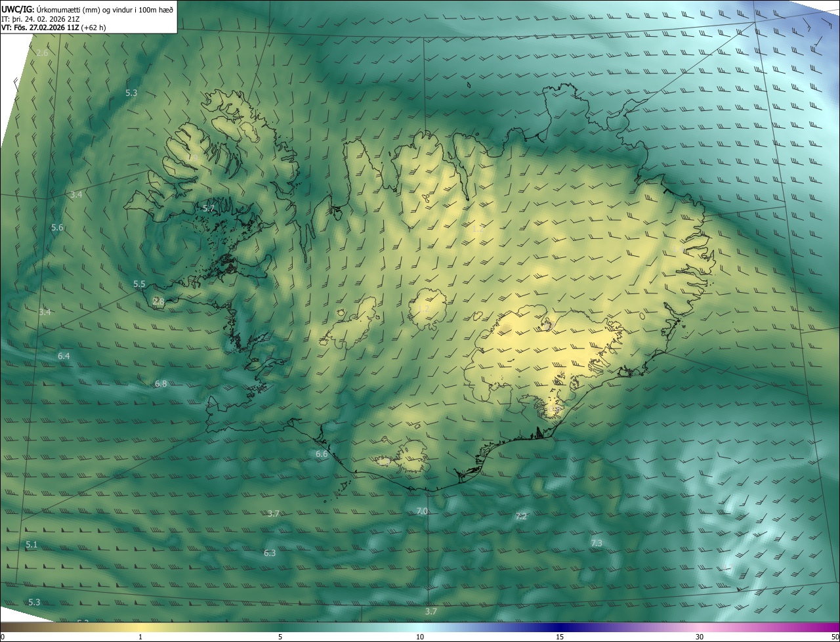Click the 1 mark on the color scale
840x642 pixels.
(140, 637)
